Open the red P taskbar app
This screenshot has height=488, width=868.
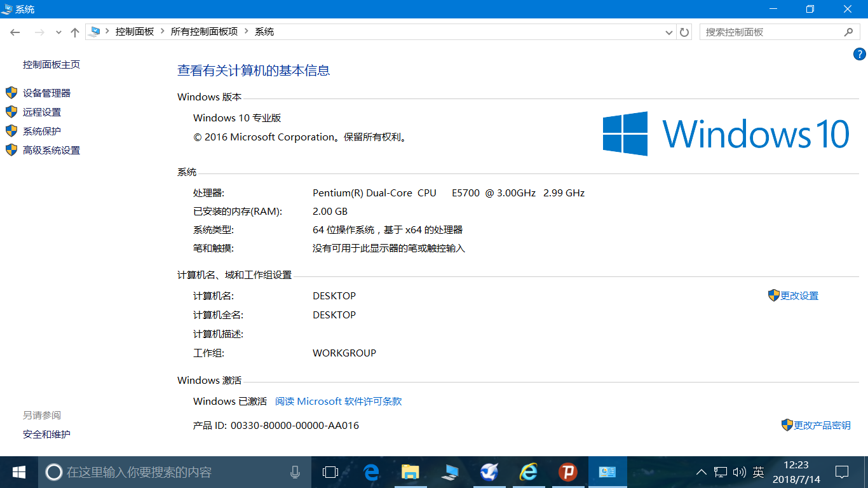coord(568,472)
